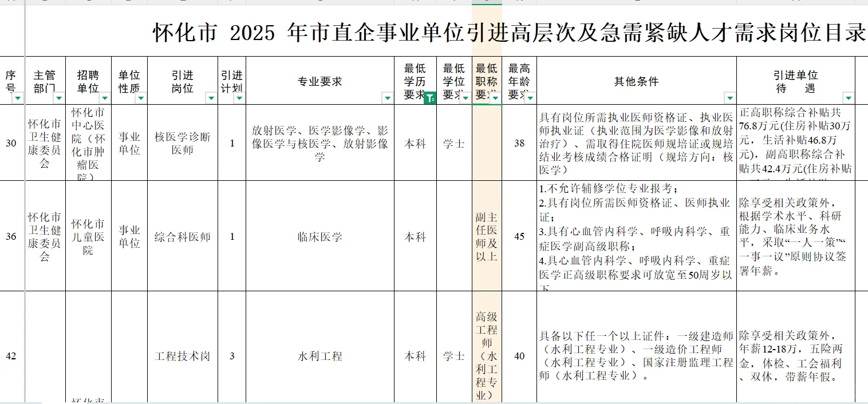Select the 核医学诊断医师 position cell
This screenshot has width=868, height=404.
[x=183, y=143]
